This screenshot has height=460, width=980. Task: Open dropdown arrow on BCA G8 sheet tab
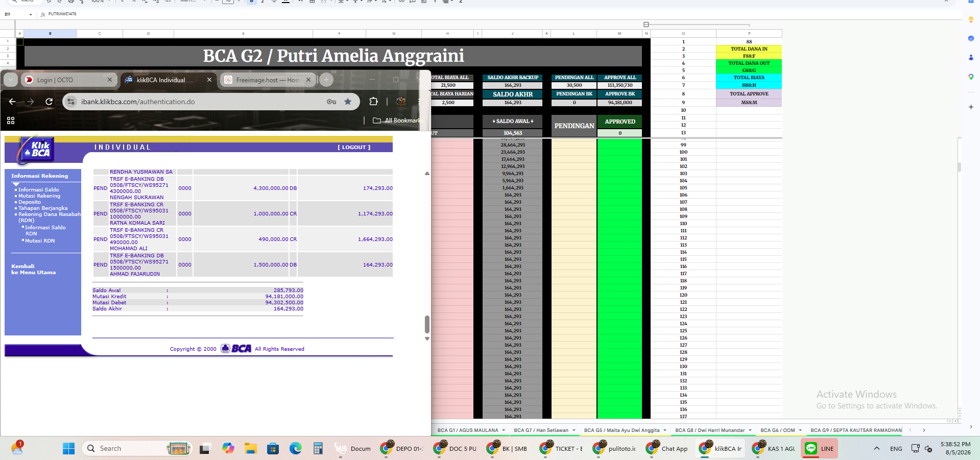point(750,430)
